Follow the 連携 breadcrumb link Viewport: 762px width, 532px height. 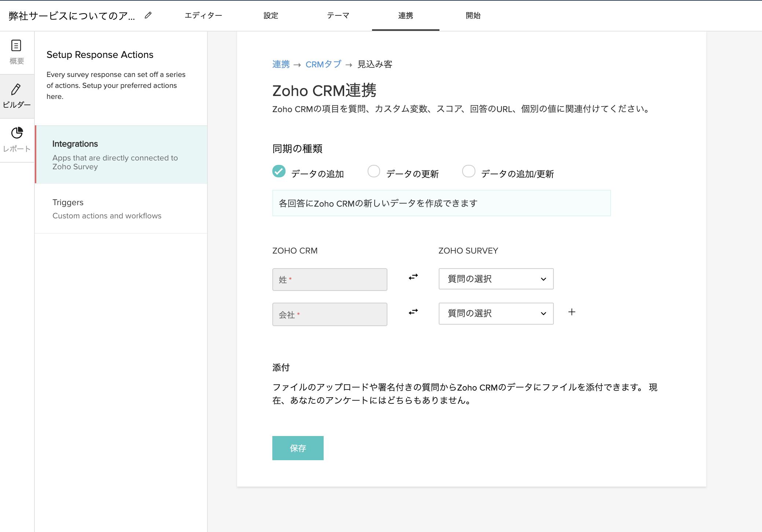pos(281,64)
